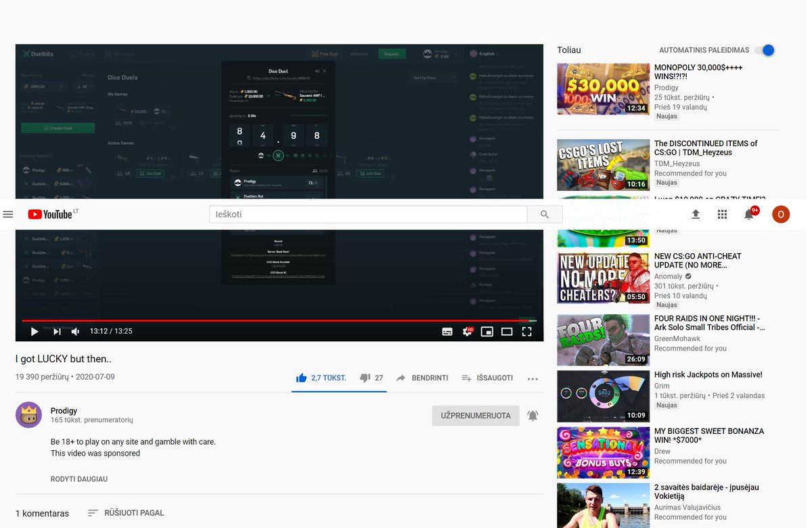
Task: Click Aurimas Valujavičius channel name
Action: click(687, 508)
